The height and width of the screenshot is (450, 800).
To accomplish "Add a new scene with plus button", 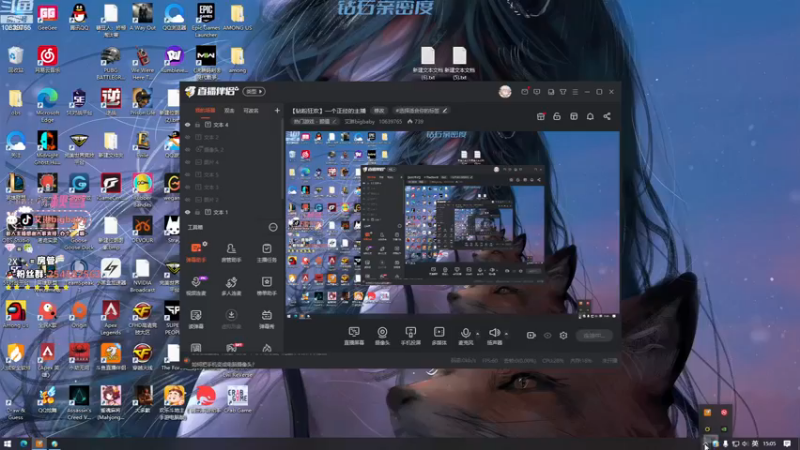I will point(277,111).
